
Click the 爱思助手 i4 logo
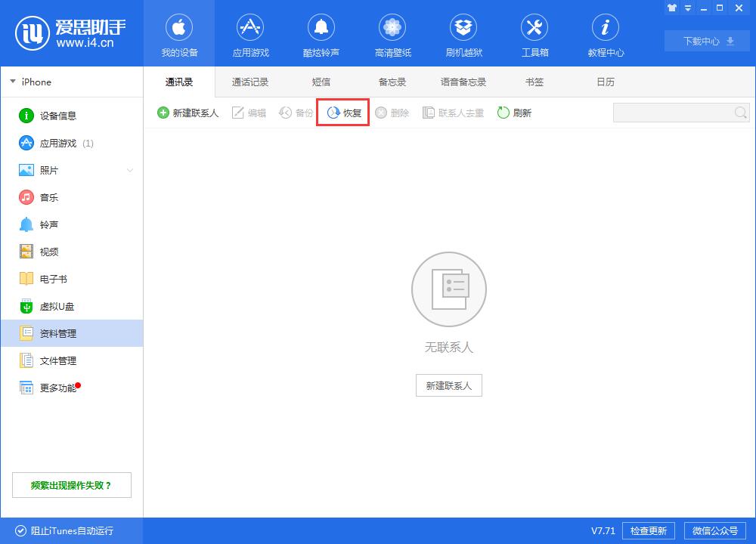coord(70,33)
